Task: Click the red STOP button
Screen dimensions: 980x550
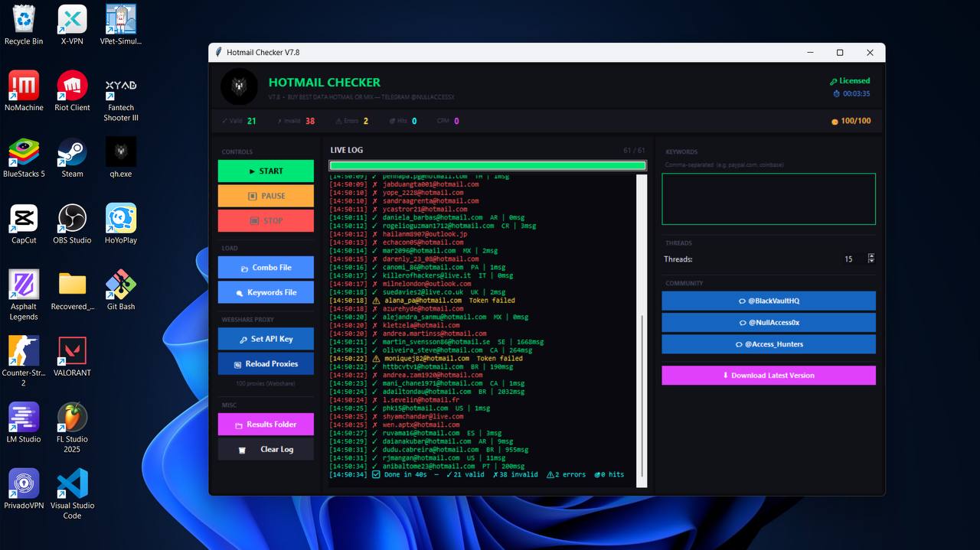Action: [266, 221]
